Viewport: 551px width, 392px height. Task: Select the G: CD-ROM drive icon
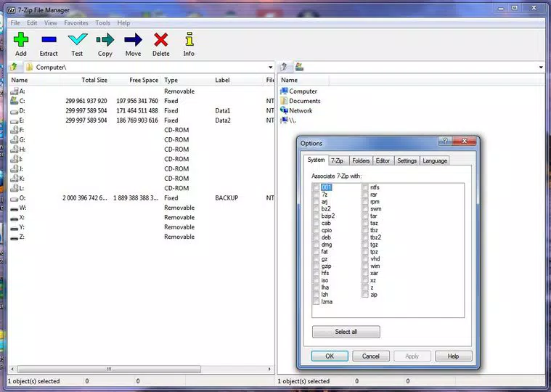[x=14, y=140]
